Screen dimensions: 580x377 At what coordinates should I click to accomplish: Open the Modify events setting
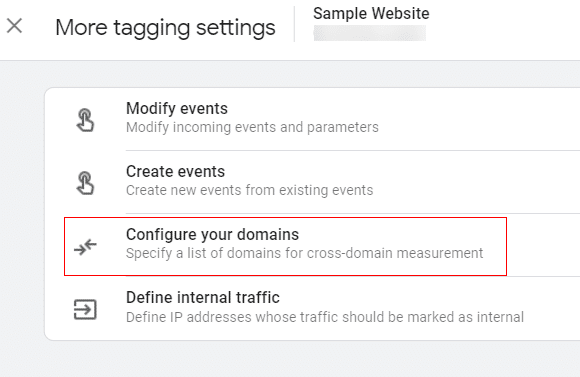(x=313, y=119)
